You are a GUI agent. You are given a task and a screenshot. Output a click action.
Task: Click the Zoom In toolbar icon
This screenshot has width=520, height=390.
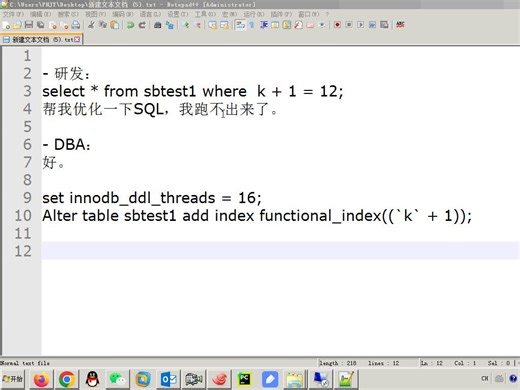(186, 25)
